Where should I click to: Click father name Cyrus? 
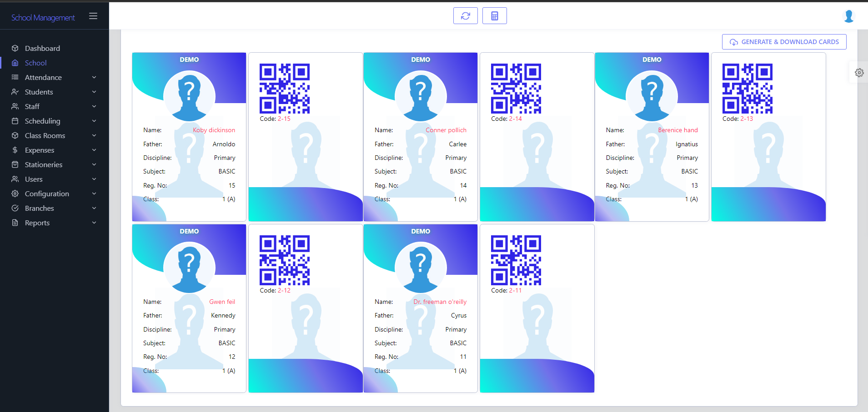pyautogui.click(x=459, y=315)
